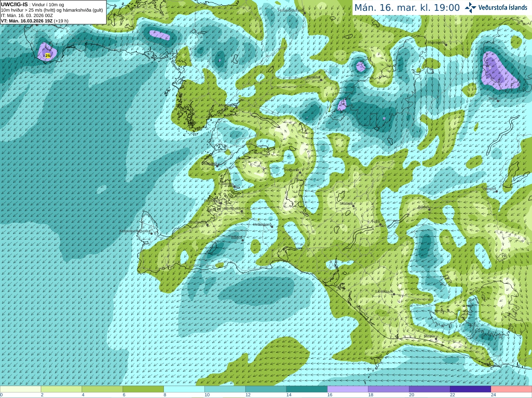Select the 8–10 m/s light cyan legend swatch
Image resolution: width=532 pixels, height=398 pixels.
point(184,389)
